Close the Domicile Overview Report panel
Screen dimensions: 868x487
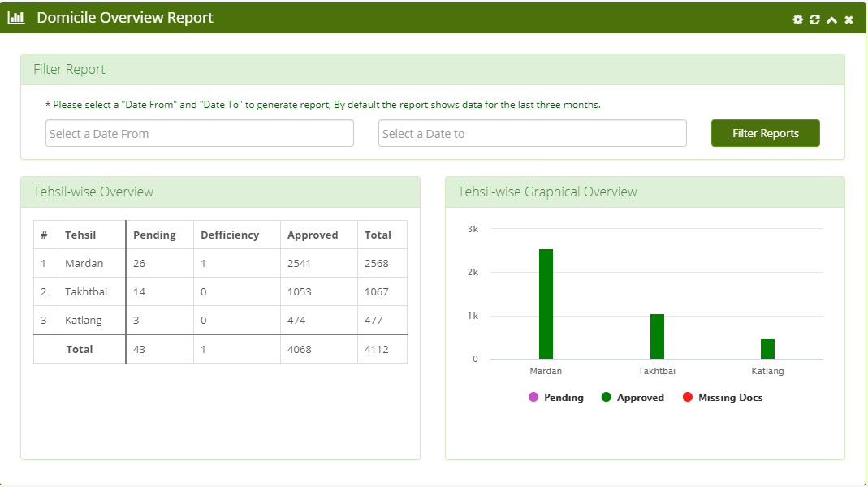pos(849,20)
